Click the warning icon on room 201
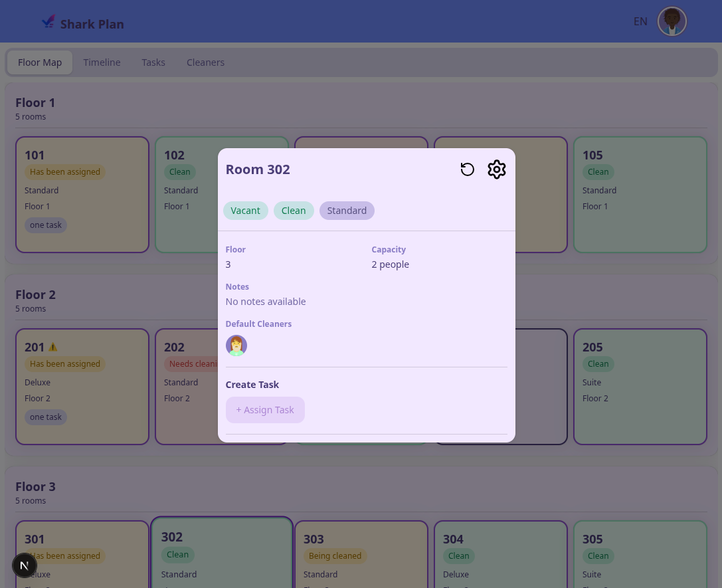Image resolution: width=722 pixels, height=588 pixels. click(x=53, y=347)
